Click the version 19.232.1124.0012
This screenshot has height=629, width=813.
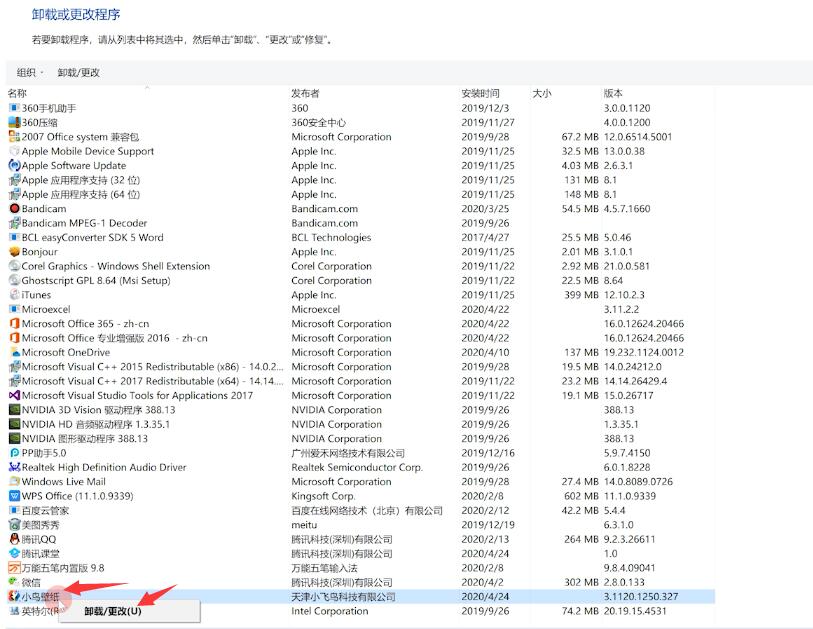[643, 352]
